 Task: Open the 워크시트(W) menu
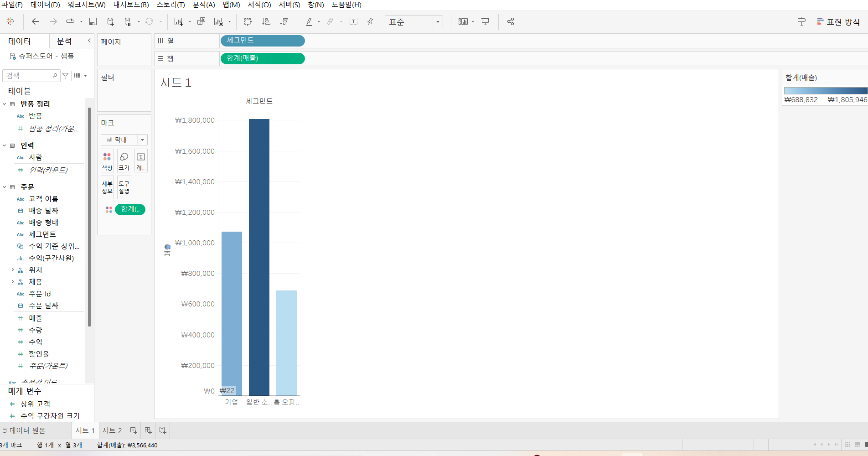tap(87, 5)
